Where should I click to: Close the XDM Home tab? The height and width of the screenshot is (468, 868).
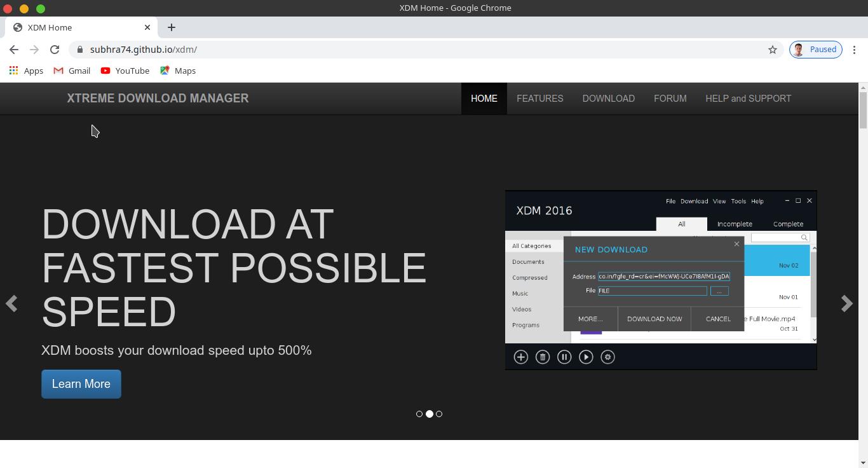(147, 27)
